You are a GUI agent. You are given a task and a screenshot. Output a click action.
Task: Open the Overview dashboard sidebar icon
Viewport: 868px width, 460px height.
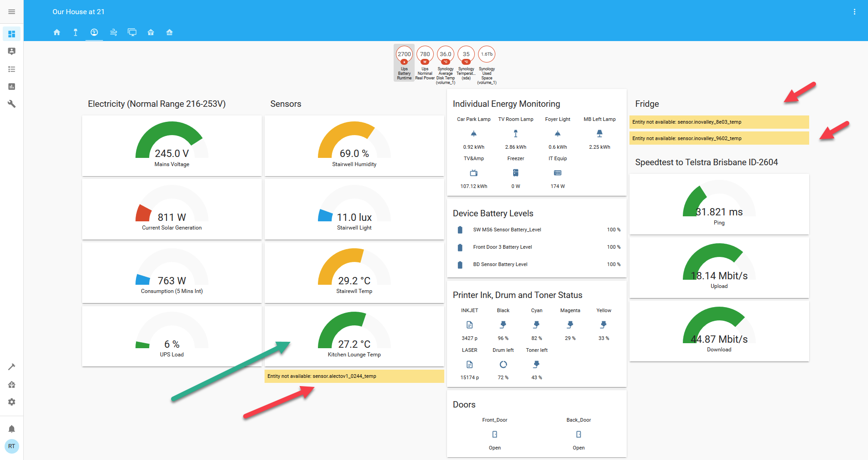click(12, 34)
